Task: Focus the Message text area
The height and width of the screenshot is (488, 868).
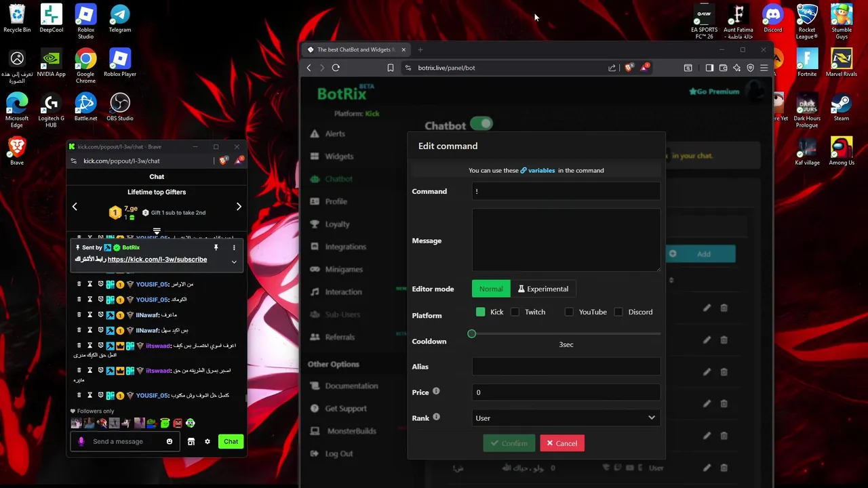Action: coord(566,240)
